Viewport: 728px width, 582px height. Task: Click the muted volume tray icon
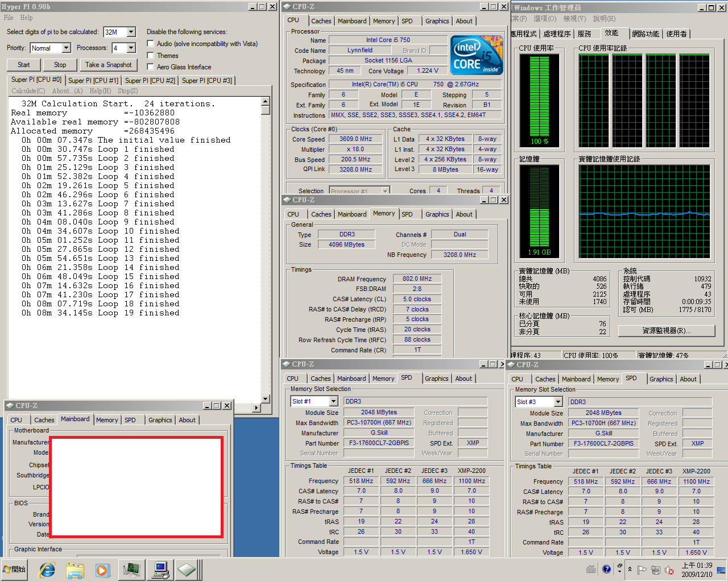(669, 569)
